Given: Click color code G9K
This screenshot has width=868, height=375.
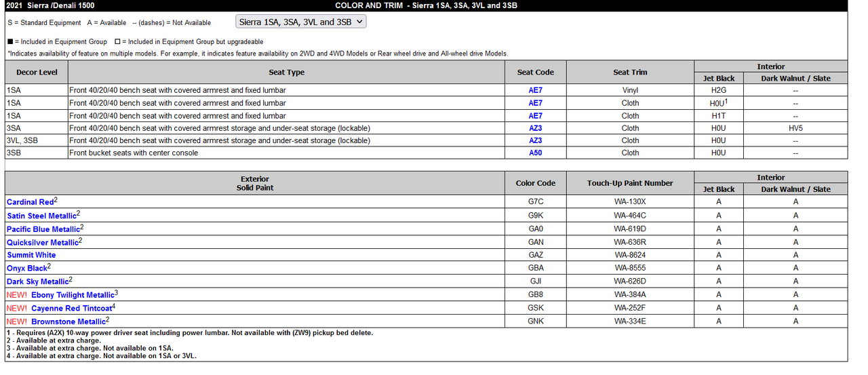Looking at the screenshot, I should coord(536,216).
